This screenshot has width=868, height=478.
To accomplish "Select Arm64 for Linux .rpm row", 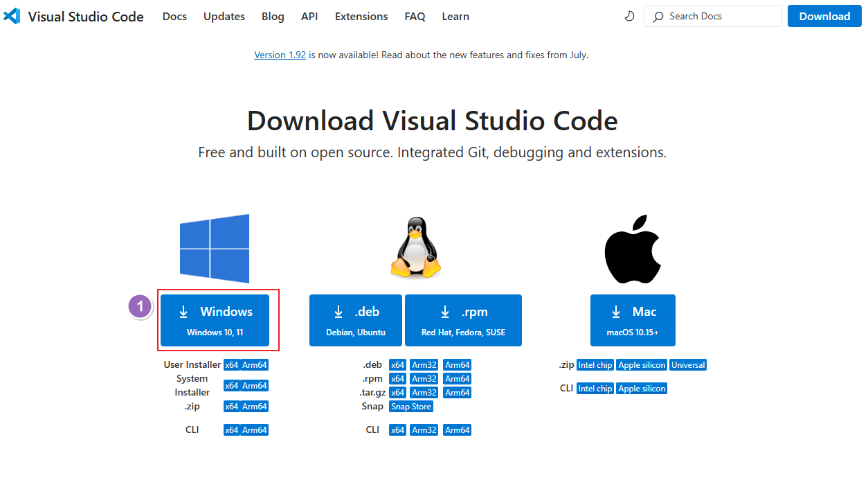I will point(458,379).
